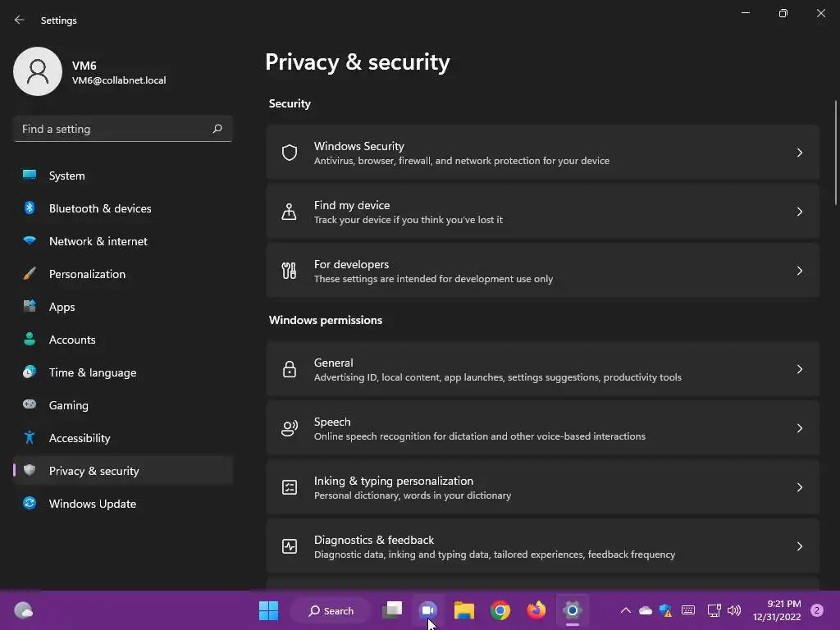
Task: Open the weather widget on the taskbar
Action: click(x=23, y=610)
